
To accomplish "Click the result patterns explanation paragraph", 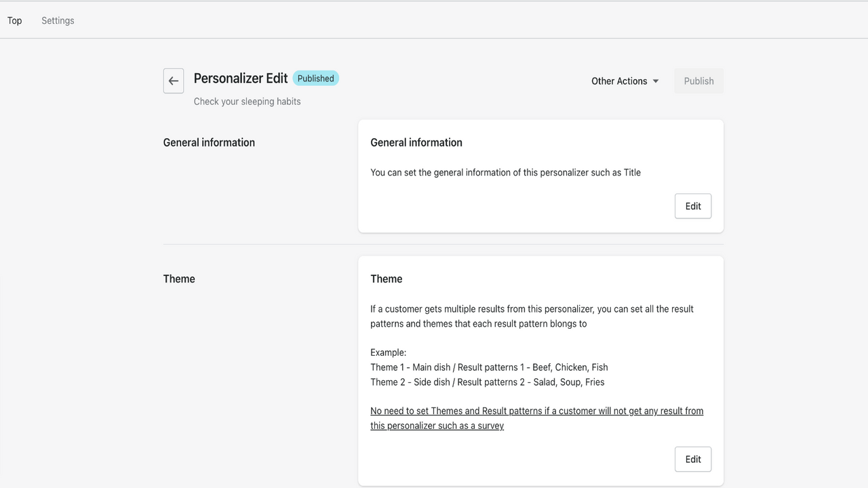I will (532, 316).
